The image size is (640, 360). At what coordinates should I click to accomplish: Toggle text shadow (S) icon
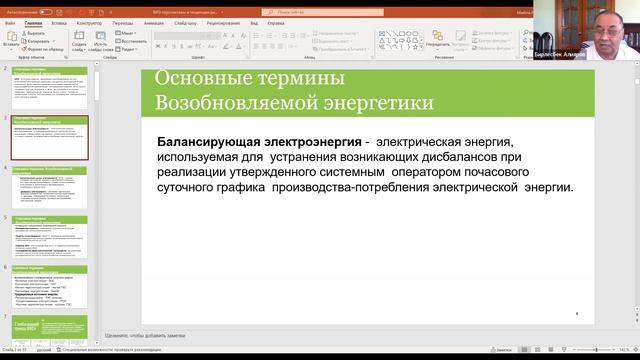(182, 47)
